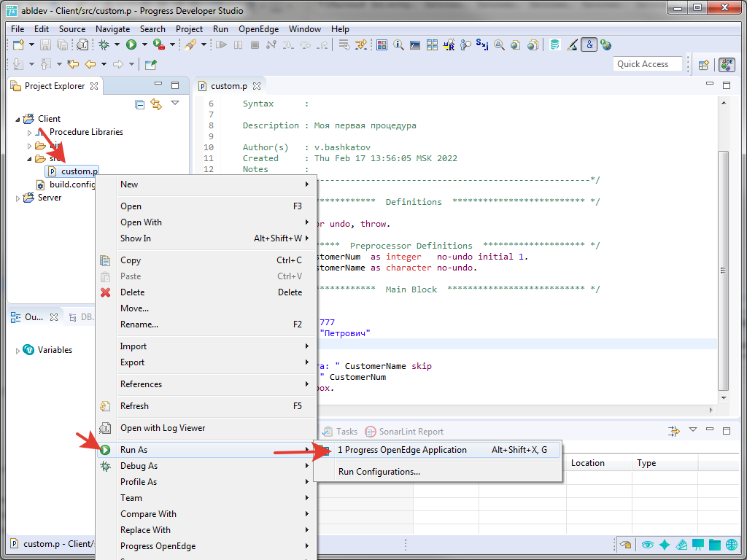Expand the Procedure Libraries node
Screen dimensions: 747x560
coord(29,133)
